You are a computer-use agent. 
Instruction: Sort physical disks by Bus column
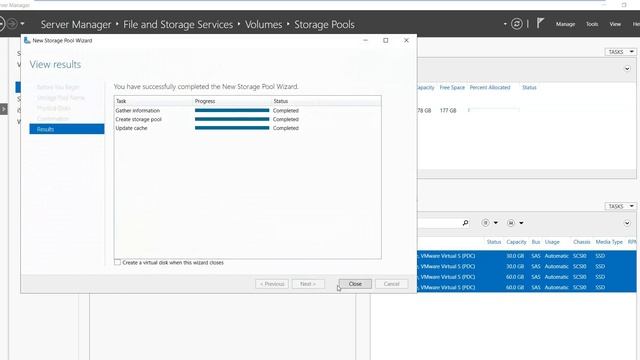point(536,242)
